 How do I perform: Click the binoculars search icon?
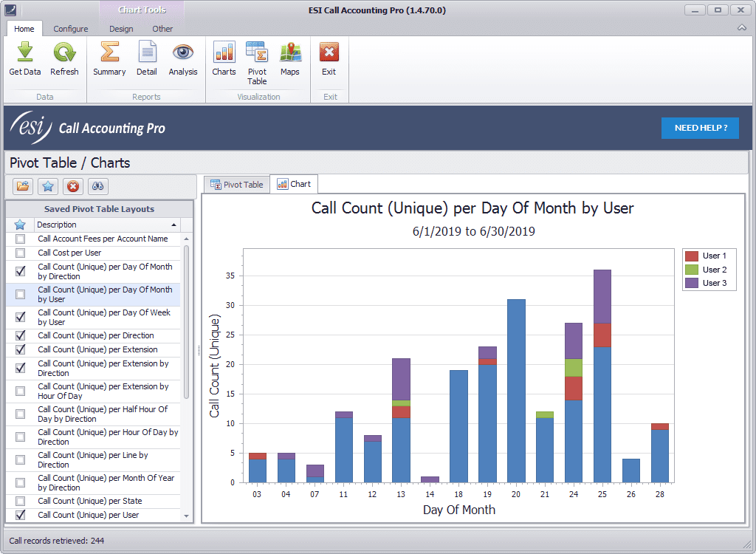point(98,186)
